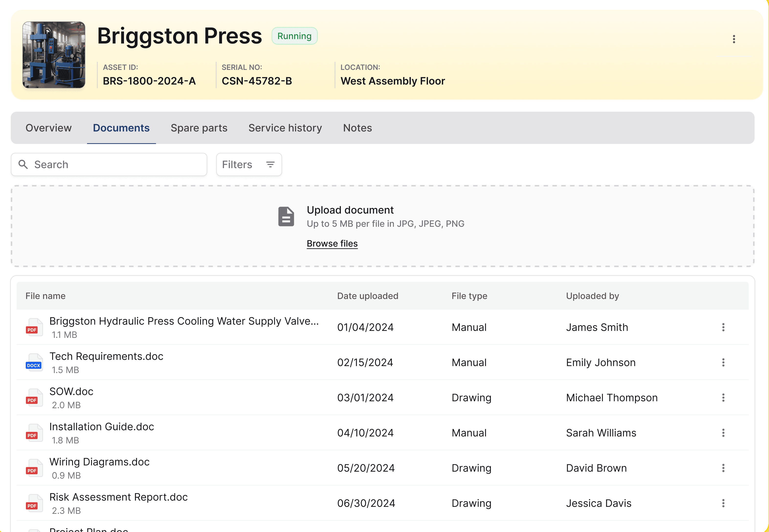The height and width of the screenshot is (532, 769).
Task: Expand the Filters dropdown
Action: 249,164
